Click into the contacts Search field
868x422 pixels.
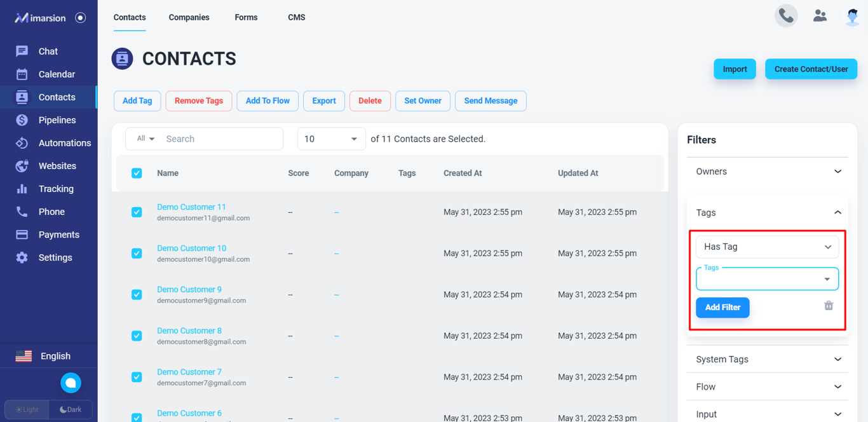[x=221, y=139]
